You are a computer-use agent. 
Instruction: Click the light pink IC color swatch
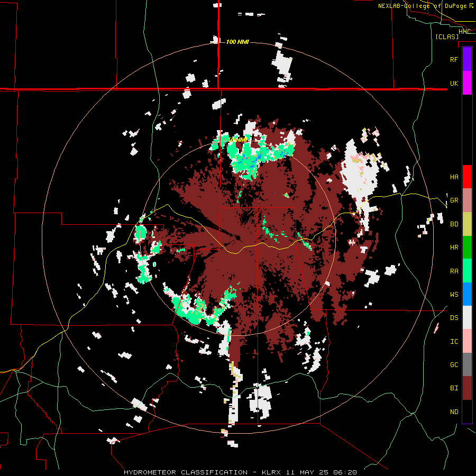(x=467, y=341)
